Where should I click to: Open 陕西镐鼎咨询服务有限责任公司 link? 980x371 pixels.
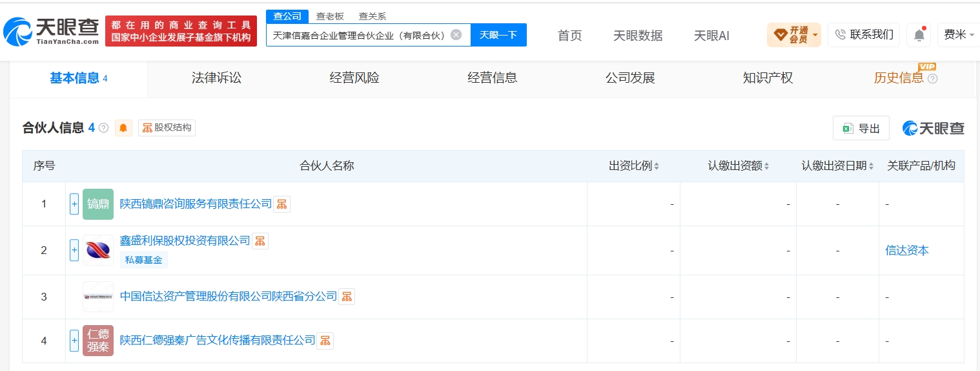(x=196, y=204)
